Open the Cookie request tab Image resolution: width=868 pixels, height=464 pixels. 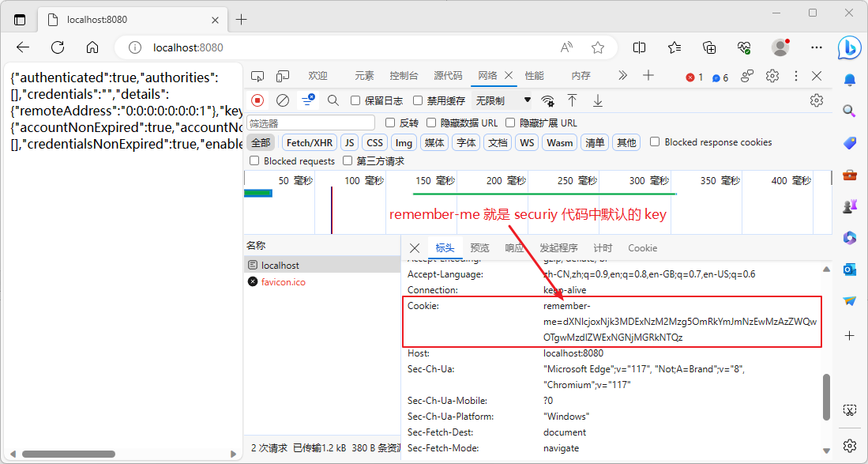point(643,248)
